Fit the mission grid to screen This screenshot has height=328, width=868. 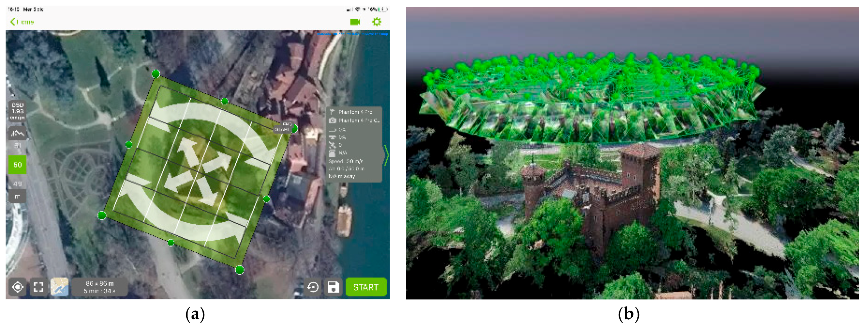click(x=38, y=287)
